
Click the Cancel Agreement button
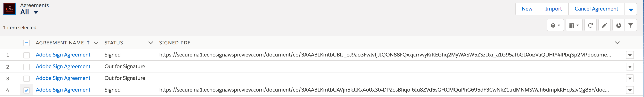[x=596, y=9]
